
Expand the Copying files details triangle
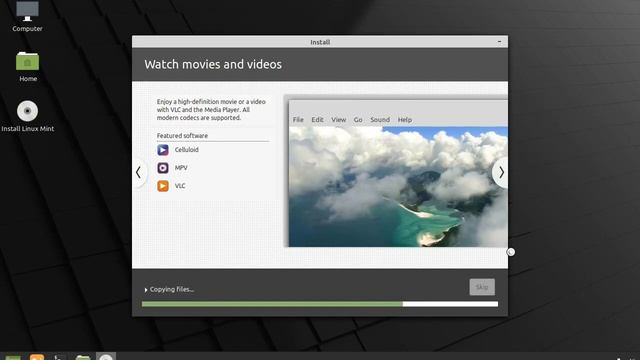click(x=146, y=290)
